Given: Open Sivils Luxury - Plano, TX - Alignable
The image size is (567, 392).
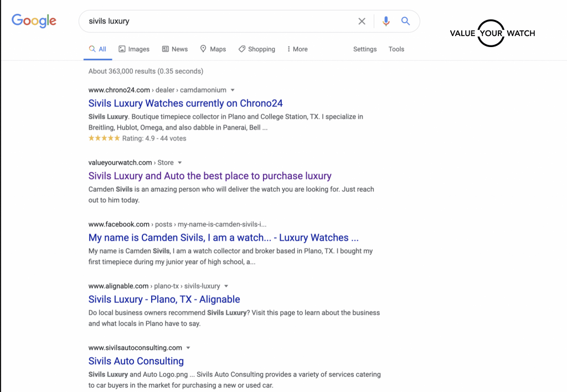Looking at the screenshot, I should point(164,300).
